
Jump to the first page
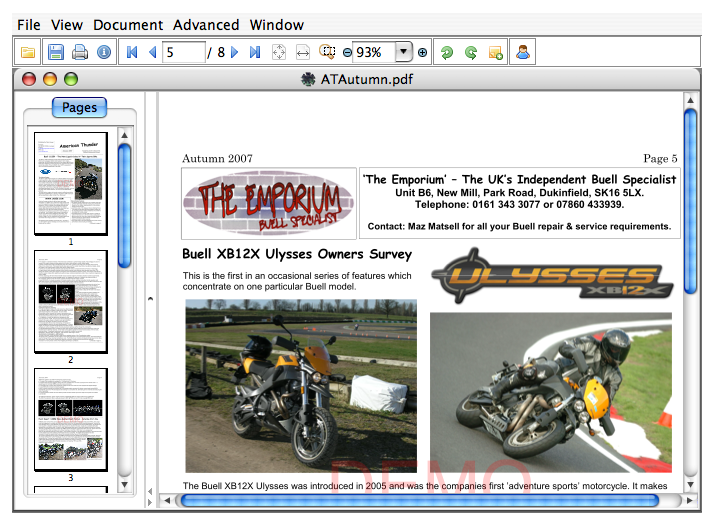132,52
